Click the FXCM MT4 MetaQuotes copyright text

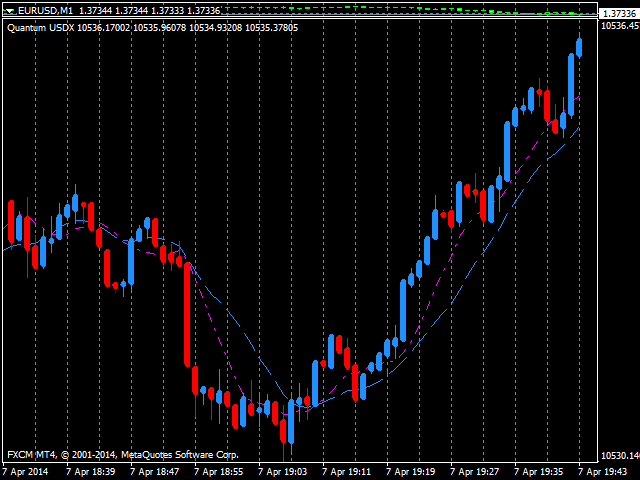pyautogui.click(x=123, y=455)
